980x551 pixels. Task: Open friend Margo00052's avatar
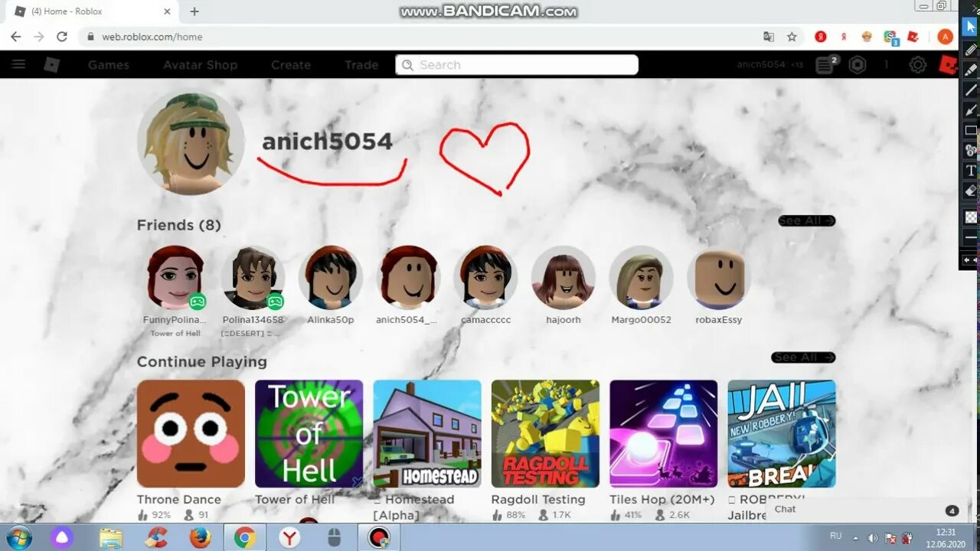click(641, 277)
